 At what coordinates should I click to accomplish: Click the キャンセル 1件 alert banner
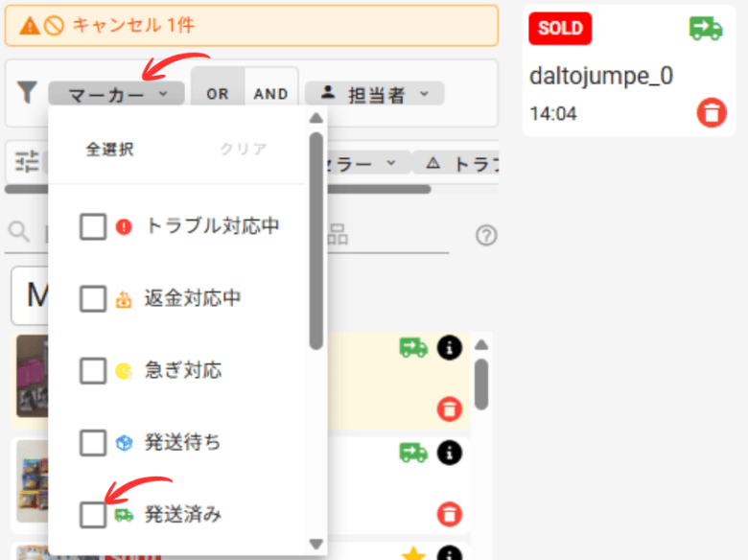tap(251, 26)
